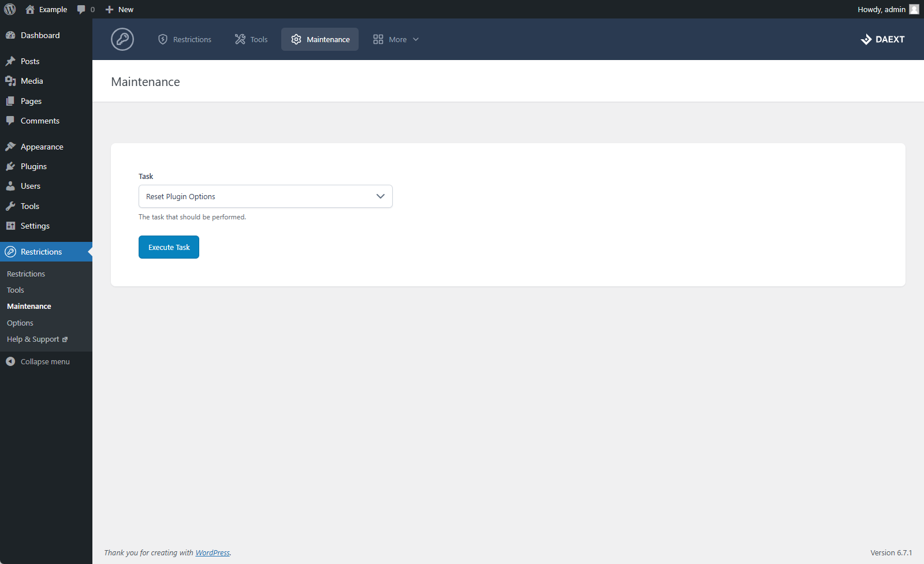Click the Version 6.7.1 text
Viewport: 924px width, 564px height.
pyautogui.click(x=891, y=552)
